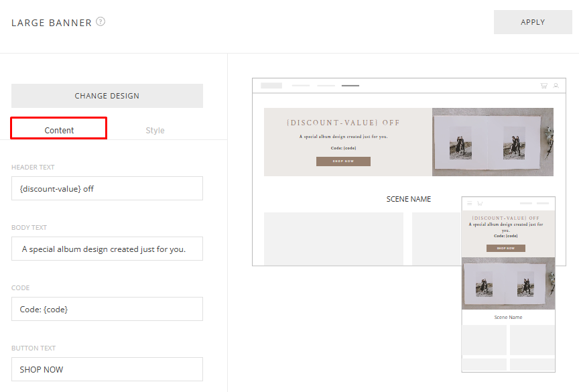Click Shop Now button in mobile preview
The height and width of the screenshot is (392, 579).
(506, 248)
